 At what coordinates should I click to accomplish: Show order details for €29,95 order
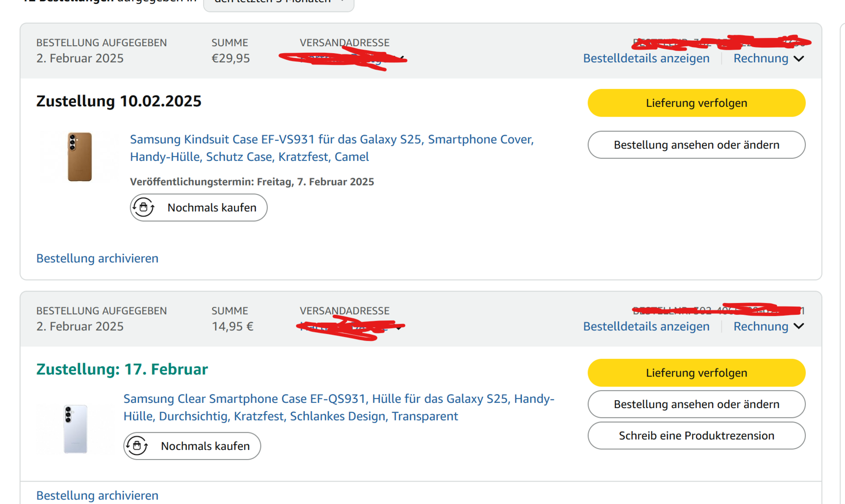646,58
